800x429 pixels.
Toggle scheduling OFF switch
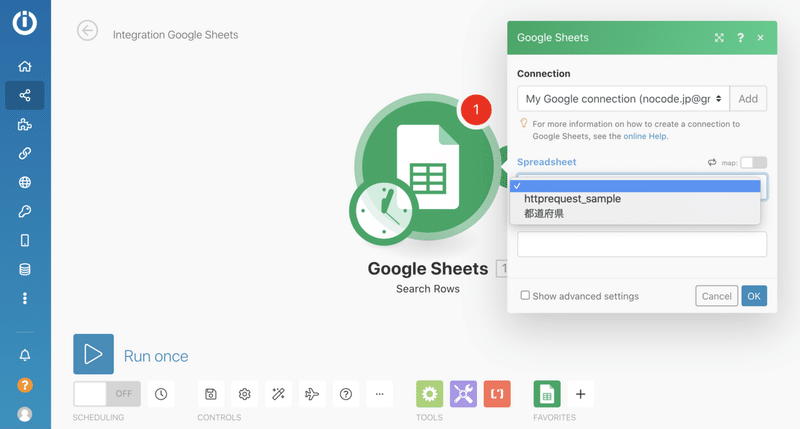tap(107, 394)
